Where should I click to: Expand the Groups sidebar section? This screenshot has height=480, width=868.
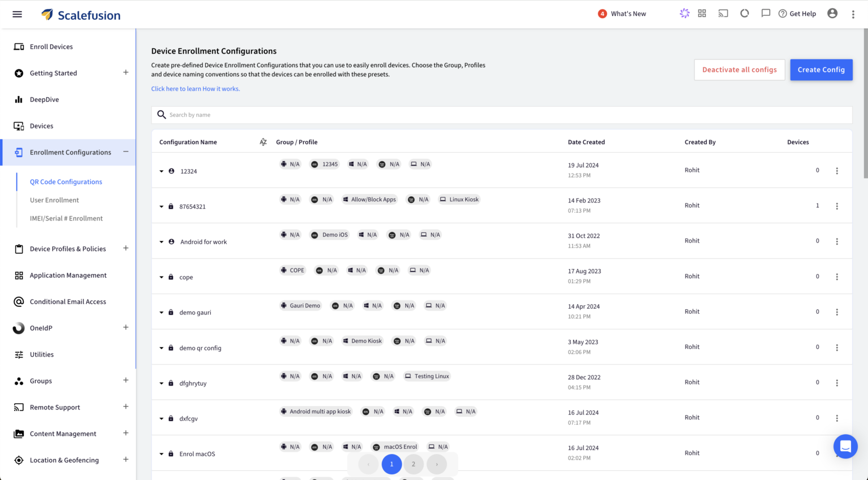pyautogui.click(x=125, y=380)
